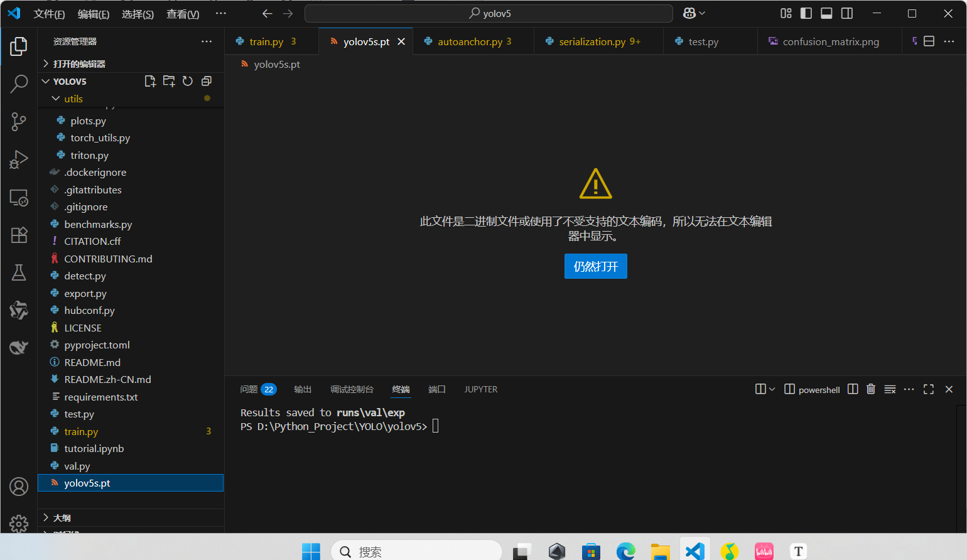Open the Output panel tab
Screen dimensions: 967x560
[303, 389]
